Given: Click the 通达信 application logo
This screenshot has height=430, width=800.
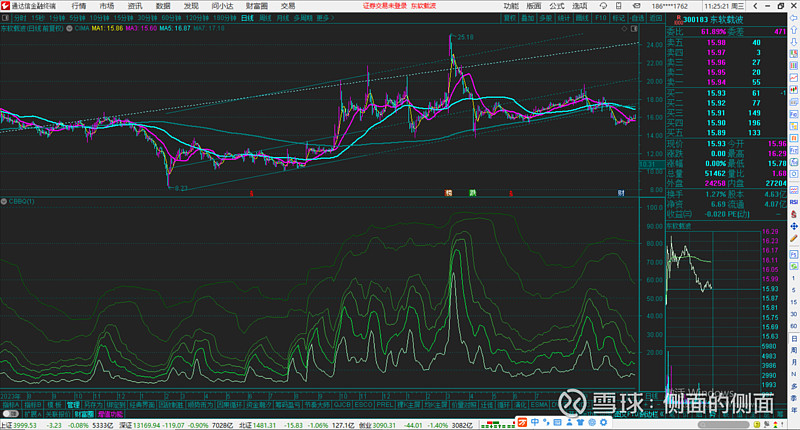Looking at the screenshot, I should pyautogui.click(x=5, y=6).
